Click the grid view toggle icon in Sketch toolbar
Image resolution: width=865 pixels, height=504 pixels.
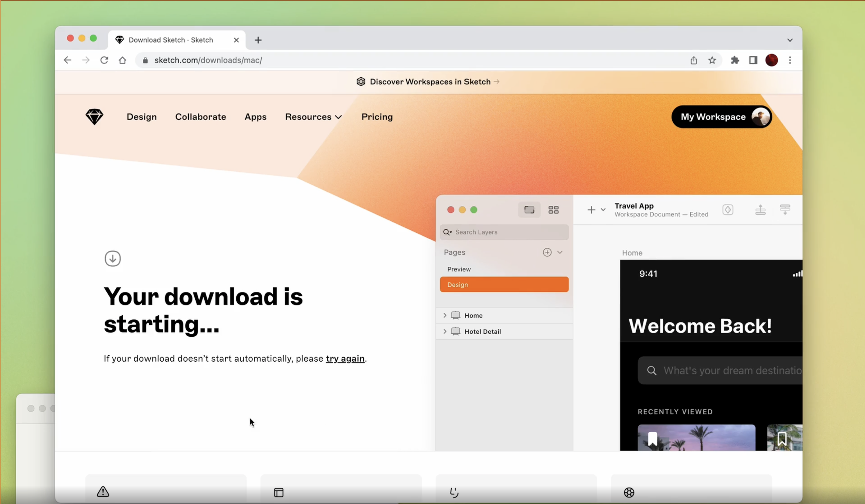pos(553,209)
